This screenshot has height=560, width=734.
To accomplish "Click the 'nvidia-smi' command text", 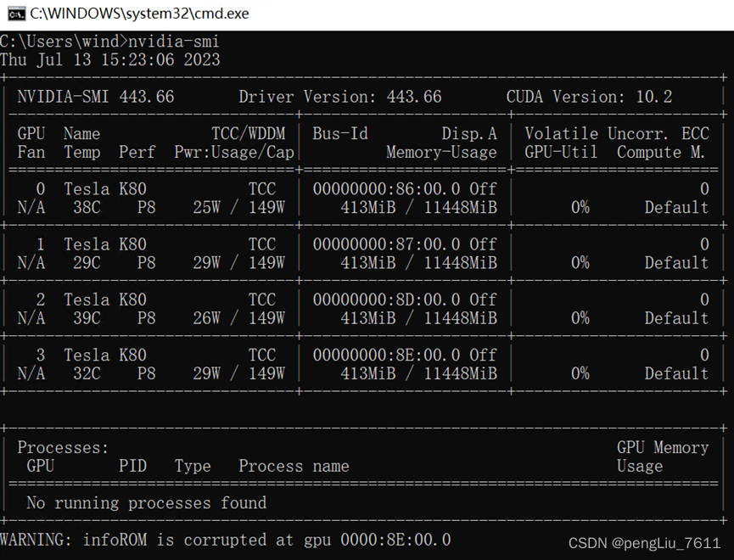I will [174, 42].
